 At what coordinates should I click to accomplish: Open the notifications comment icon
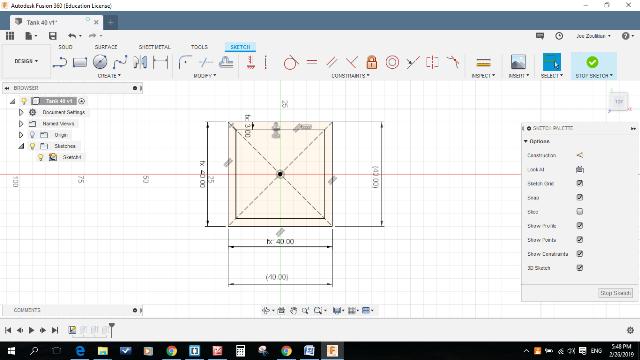pos(540,36)
